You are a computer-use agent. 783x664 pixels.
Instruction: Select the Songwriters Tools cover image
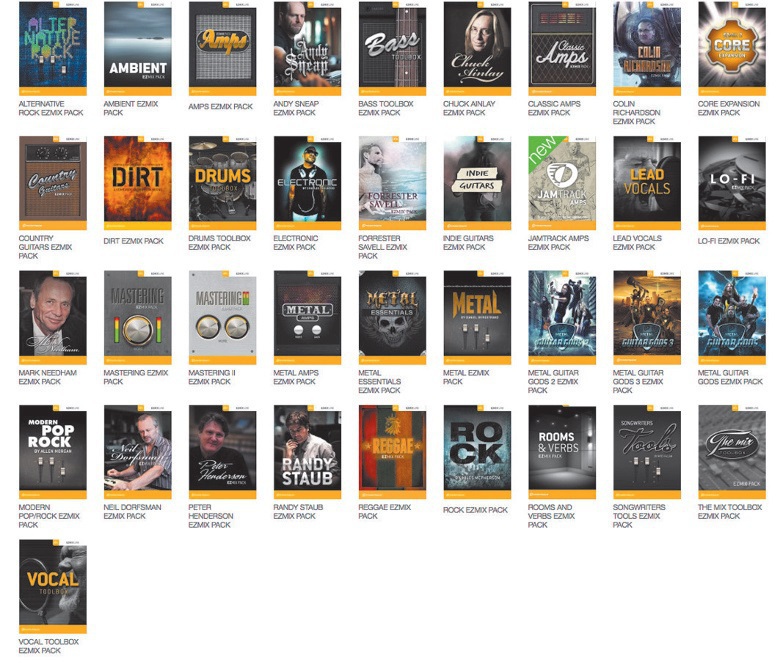(x=647, y=452)
